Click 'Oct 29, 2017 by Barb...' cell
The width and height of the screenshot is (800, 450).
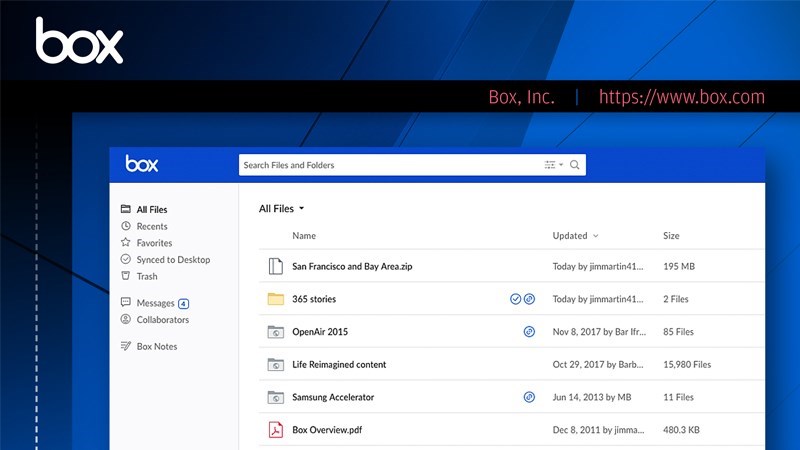597,364
